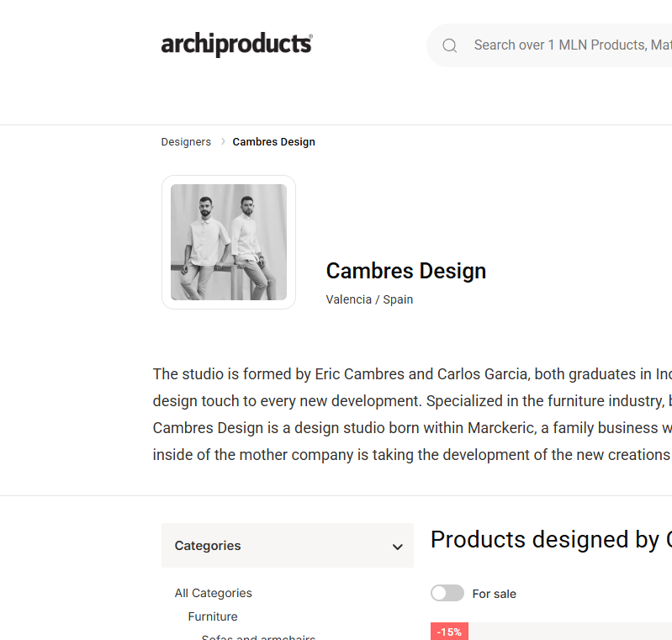This screenshot has width=672, height=640.
Task: Click the Cambres Design breadcrumb
Action: tap(273, 142)
